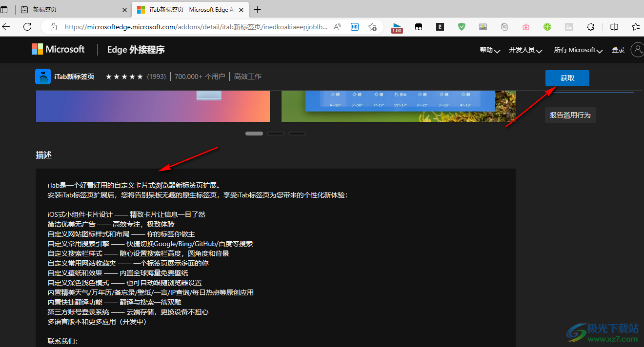The image size is (644, 347).
Task: Switch to the 新标签页 tab
Action: pos(73,9)
